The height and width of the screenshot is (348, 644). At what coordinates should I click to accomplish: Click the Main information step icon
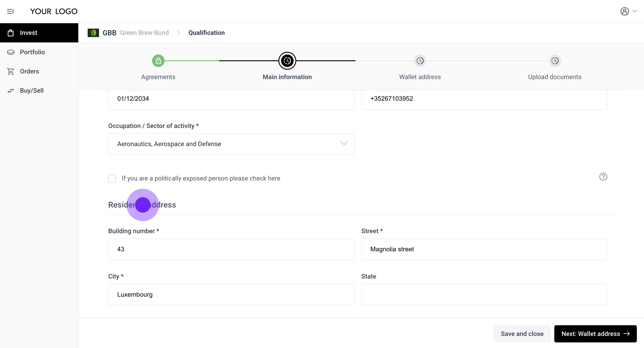click(x=287, y=61)
